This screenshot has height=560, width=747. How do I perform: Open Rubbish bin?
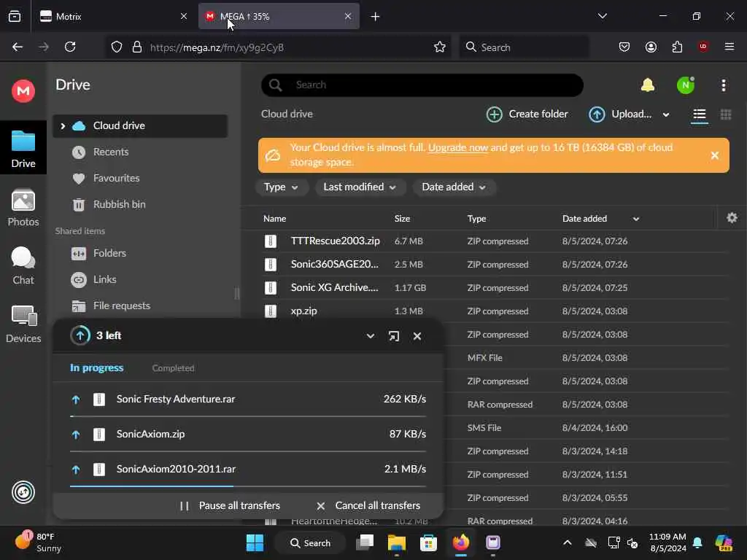[119, 204]
